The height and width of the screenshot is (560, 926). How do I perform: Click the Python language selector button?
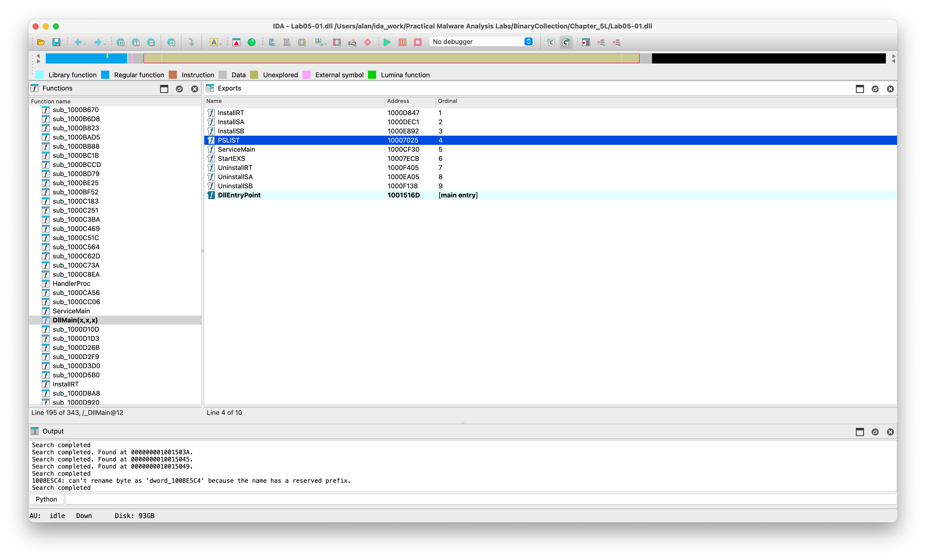(x=46, y=499)
